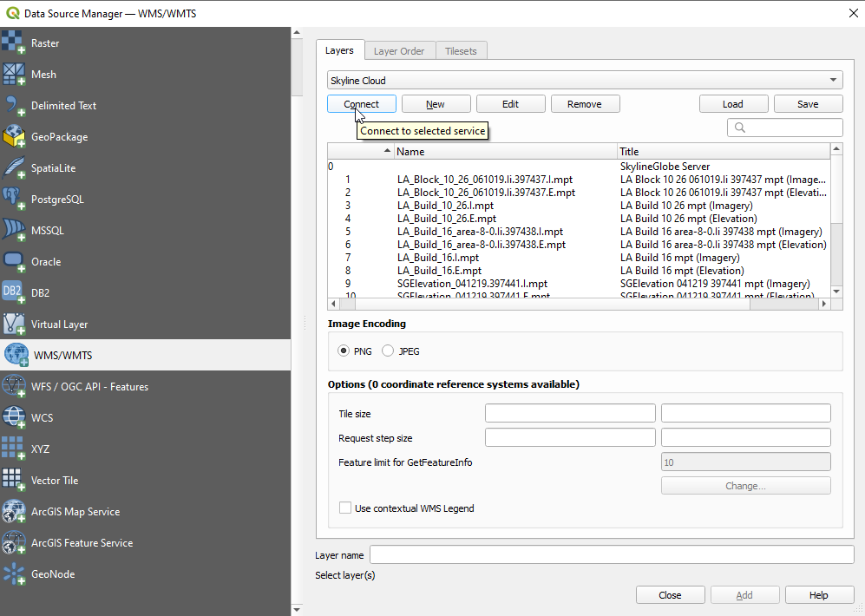Select JPEG image encoding
The width and height of the screenshot is (865, 616).
[x=388, y=351]
